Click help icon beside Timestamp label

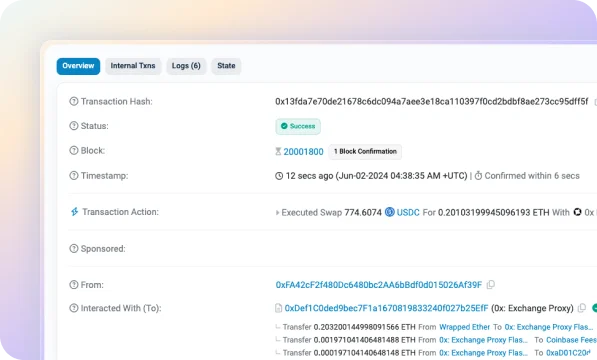[x=73, y=175]
